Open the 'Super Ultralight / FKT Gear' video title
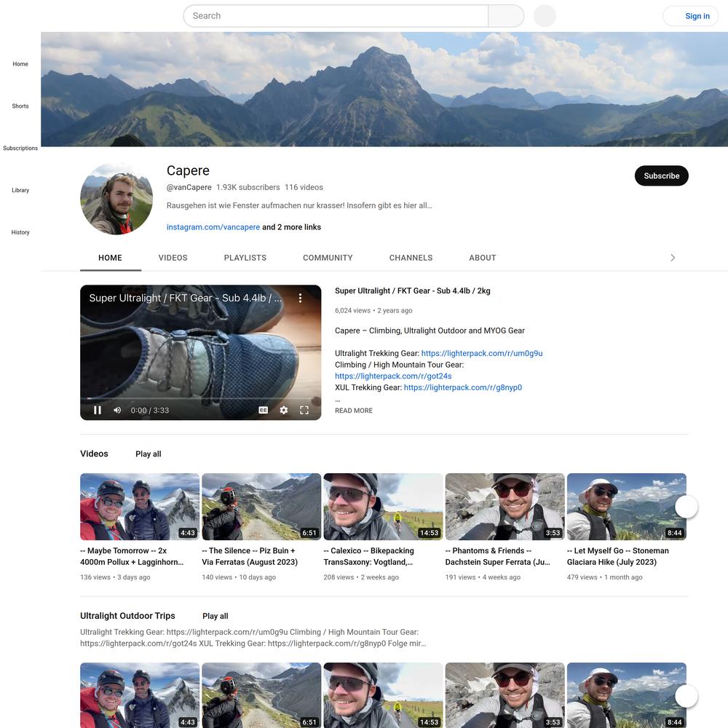 (x=412, y=290)
